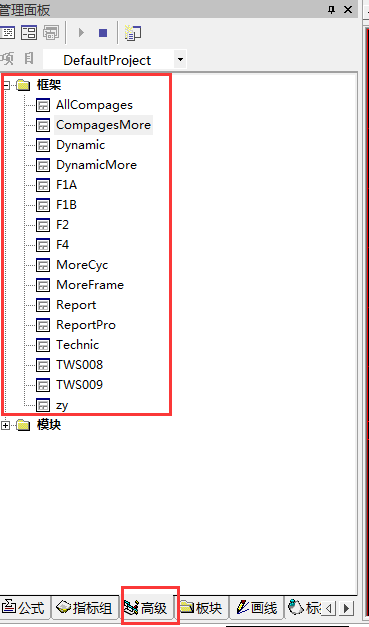Viewport: 369px width, 627px height.
Task: Click the frame icon beside F1B
Action: click(43, 205)
